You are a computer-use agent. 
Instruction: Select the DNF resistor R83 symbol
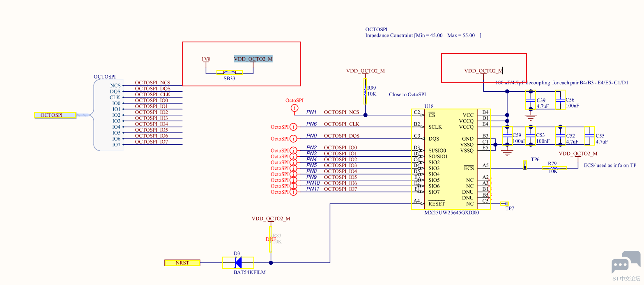pyautogui.click(x=271, y=239)
